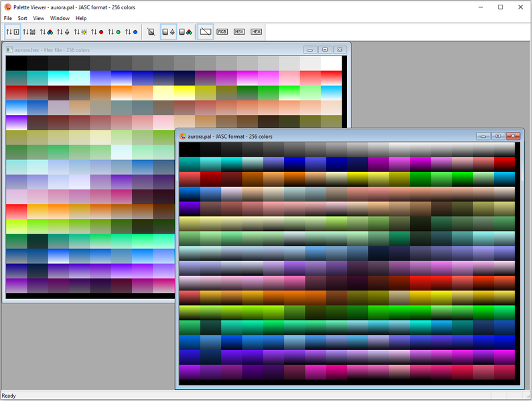Image resolution: width=532 pixels, height=401 pixels.
Task: Select the black first swatch in aurora.pal
Action: 190,149
